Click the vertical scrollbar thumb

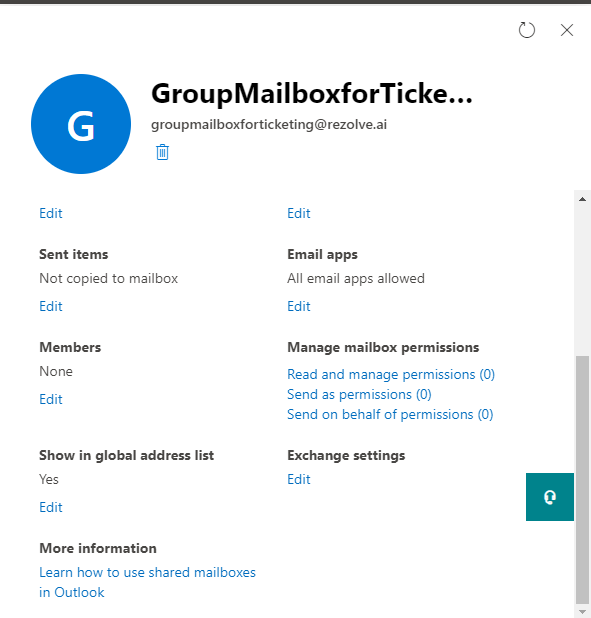[x=582, y=480]
